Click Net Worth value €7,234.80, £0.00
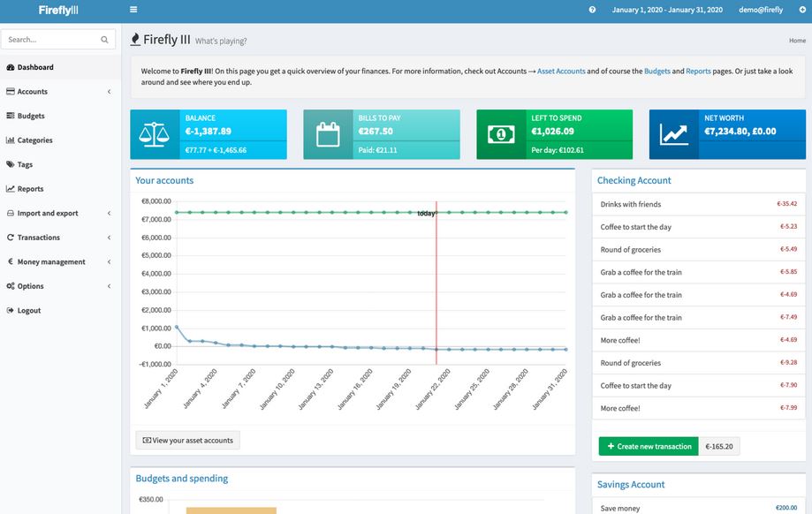 pos(740,132)
